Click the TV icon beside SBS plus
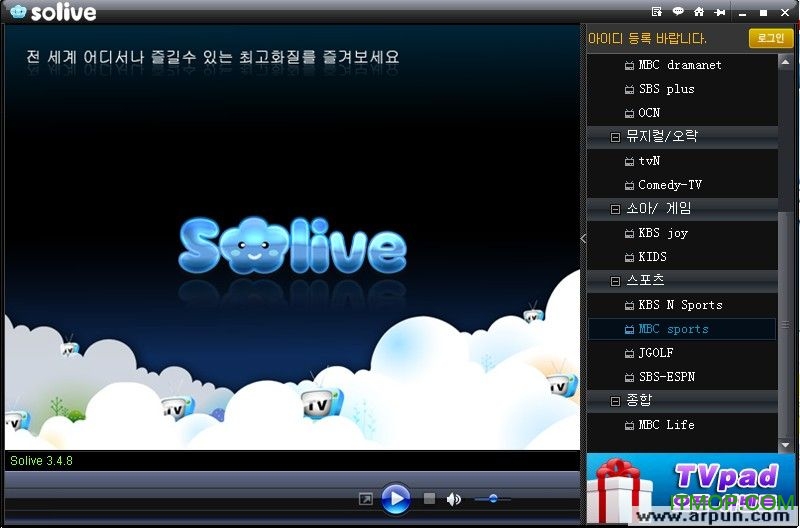Image resolution: width=800 pixels, height=528 pixels. (x=630, y=89)
